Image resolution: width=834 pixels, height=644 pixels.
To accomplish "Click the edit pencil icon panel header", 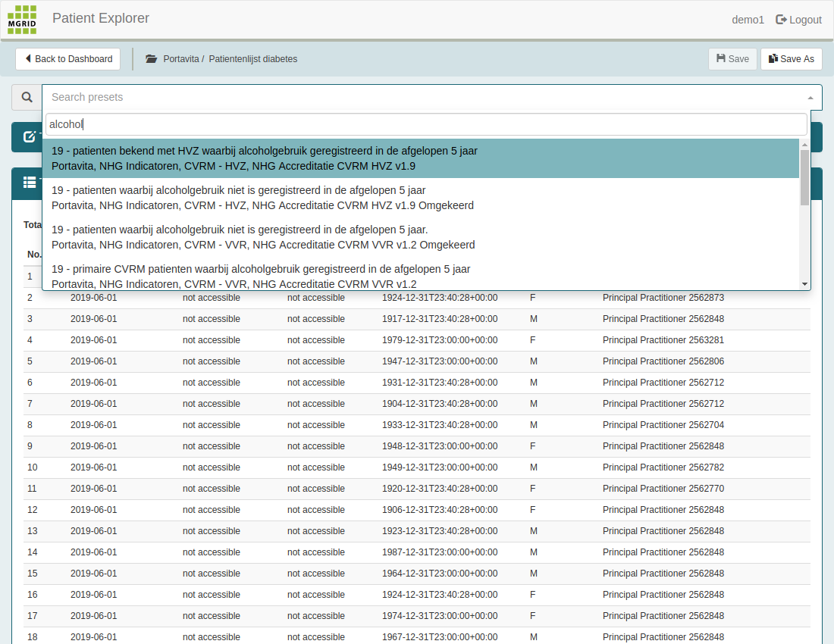I will tap(30, 137).
